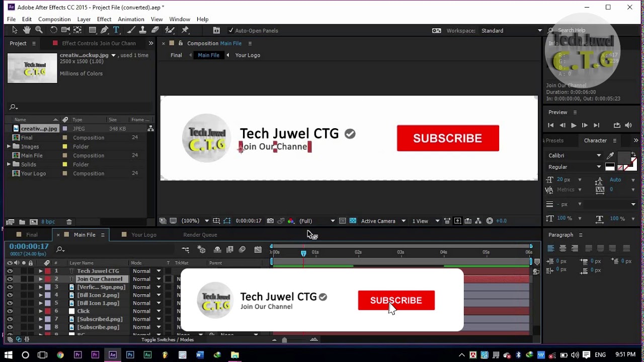Select the Clone Stamp tool
The height and width of the screenshot is (362, 644).
(x=143, y=30)
